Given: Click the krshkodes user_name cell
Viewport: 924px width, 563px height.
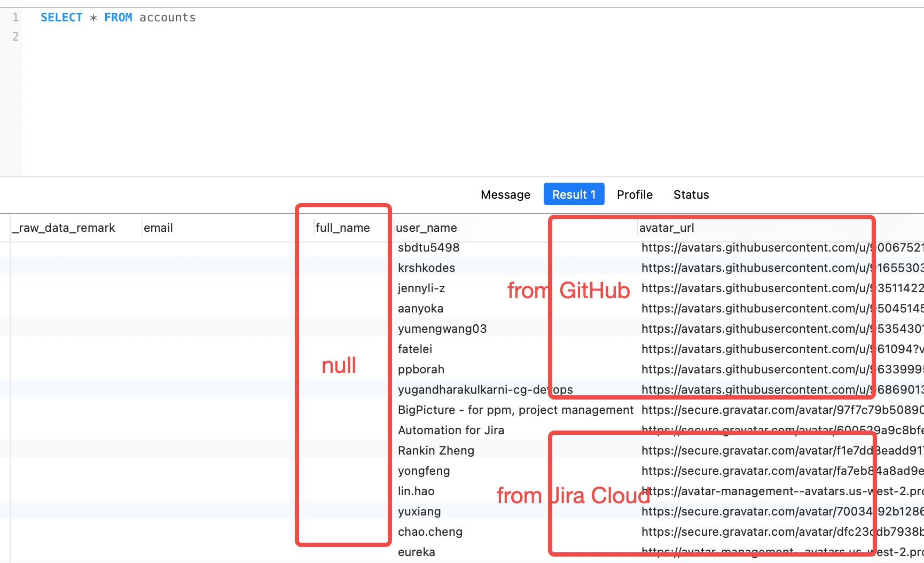Looking at the screenshot, I should [427, 268].
